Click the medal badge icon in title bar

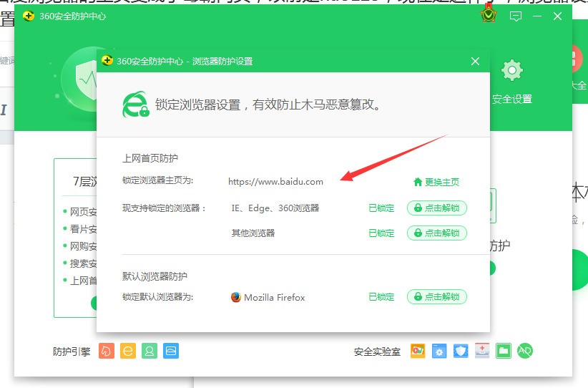(x=489, y=14)
